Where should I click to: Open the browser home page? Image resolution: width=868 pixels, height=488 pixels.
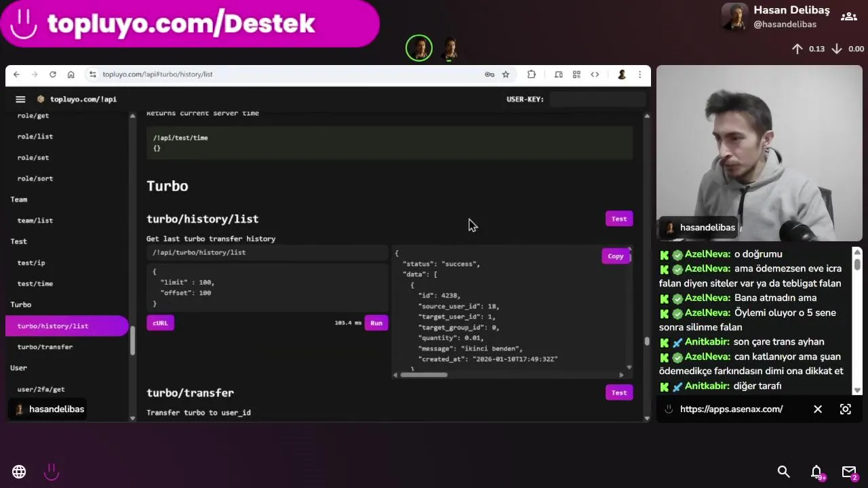pos(71,75)
